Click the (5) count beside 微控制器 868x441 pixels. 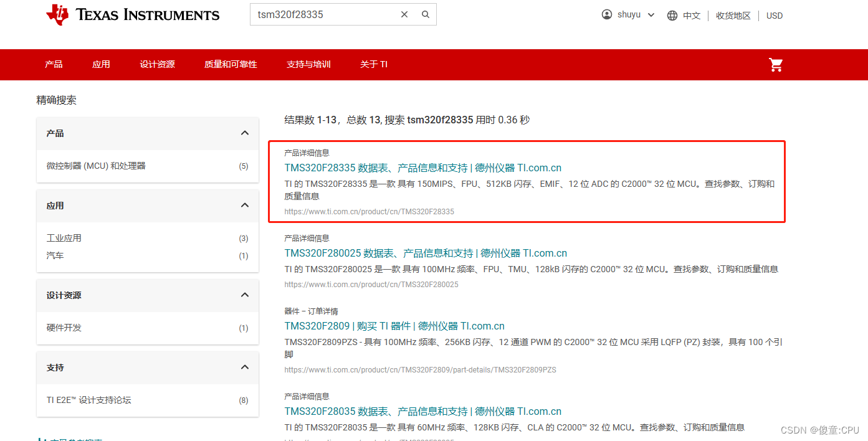[244, 166]
